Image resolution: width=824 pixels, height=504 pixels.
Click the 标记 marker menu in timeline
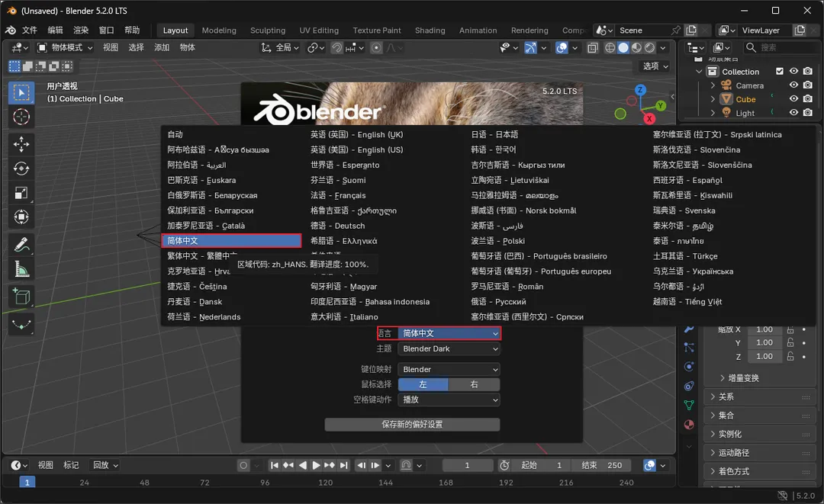click(x=71, y=465)
